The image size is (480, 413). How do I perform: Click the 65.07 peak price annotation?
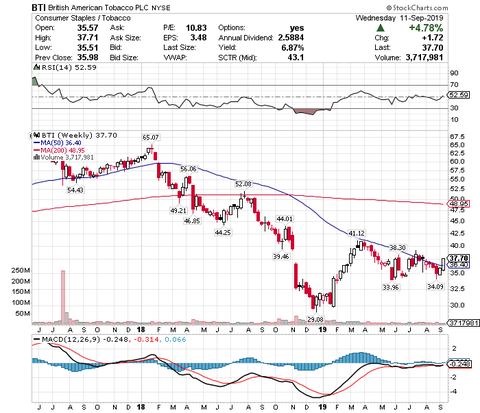coord(151,137)
